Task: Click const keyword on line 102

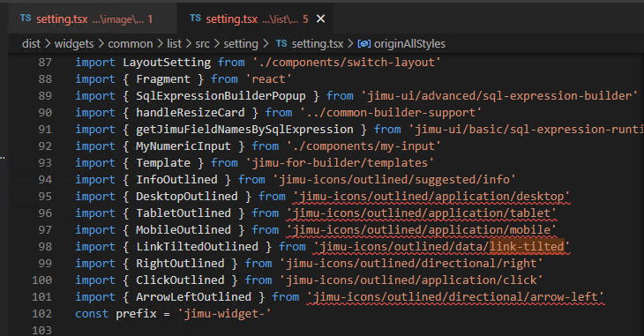Action: coord(92,314)
